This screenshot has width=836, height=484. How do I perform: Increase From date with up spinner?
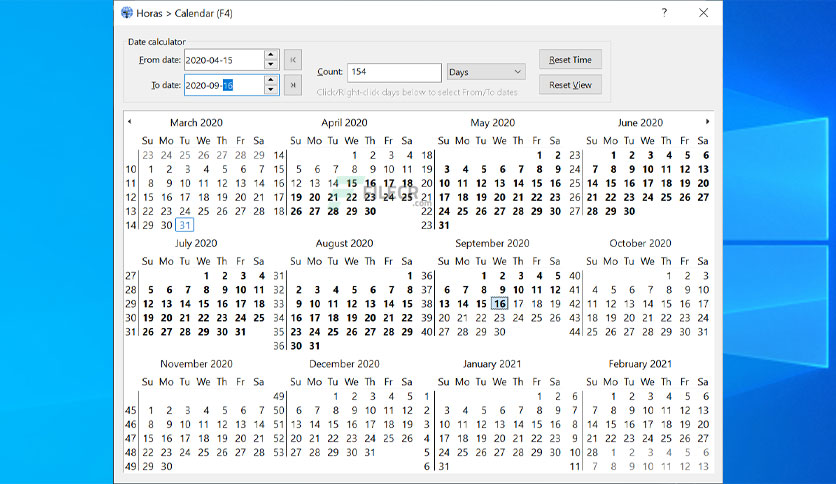[x=271, y=54]
